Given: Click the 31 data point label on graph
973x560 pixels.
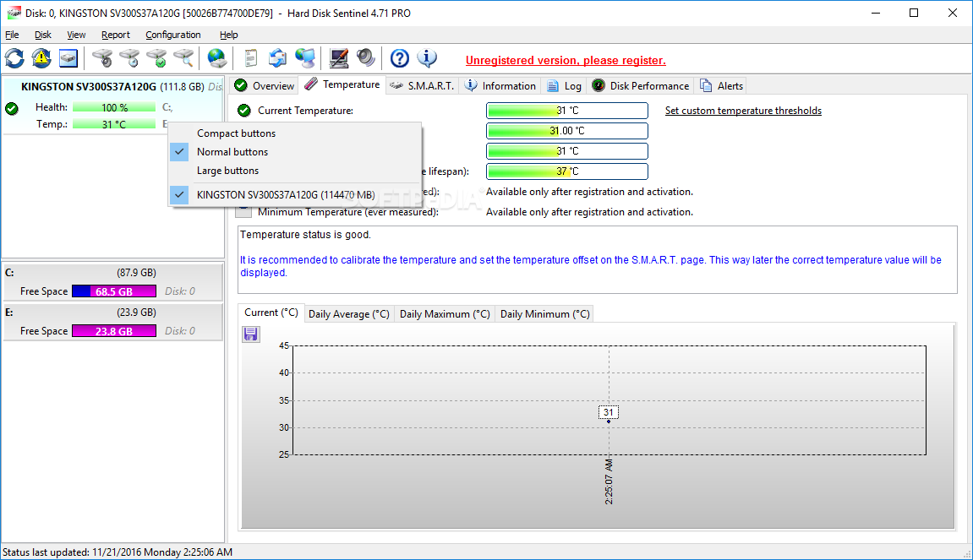Looking at the screenshot, I should [608, 412].
